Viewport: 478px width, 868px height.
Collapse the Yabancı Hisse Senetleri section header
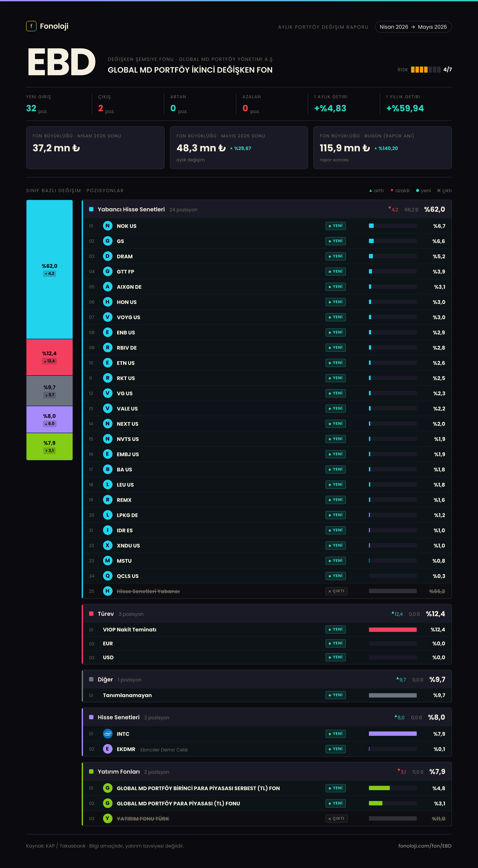267,209
